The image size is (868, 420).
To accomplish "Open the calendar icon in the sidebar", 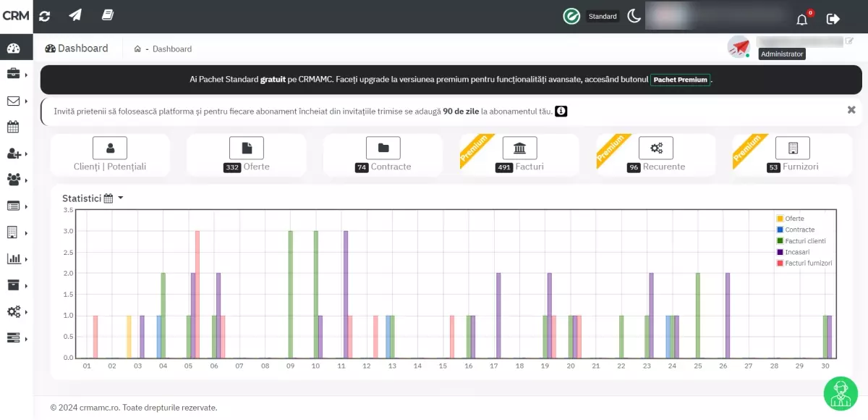I will (14, 126).
